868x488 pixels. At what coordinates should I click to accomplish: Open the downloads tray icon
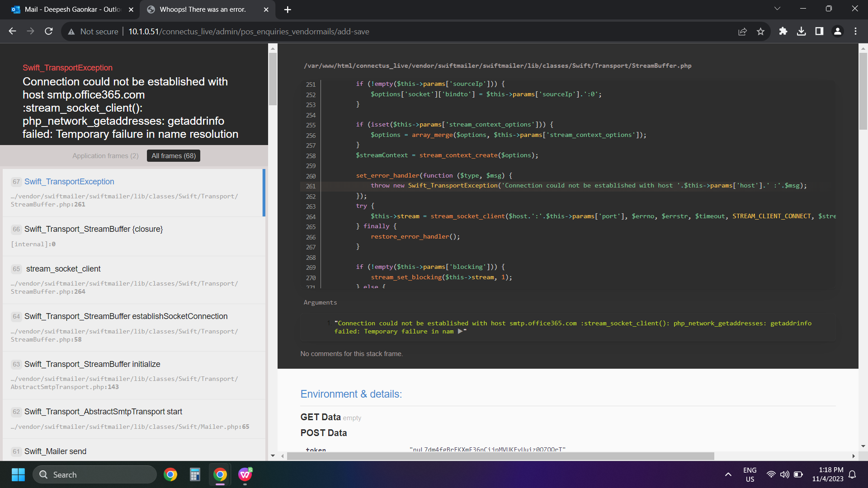click(x=801, y=31)
